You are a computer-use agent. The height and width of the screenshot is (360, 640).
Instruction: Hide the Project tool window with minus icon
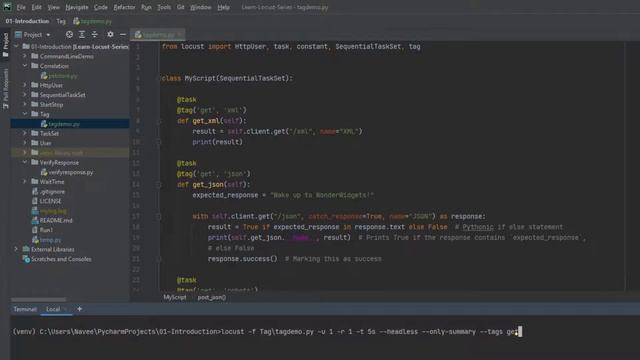[x=122, y=35]
